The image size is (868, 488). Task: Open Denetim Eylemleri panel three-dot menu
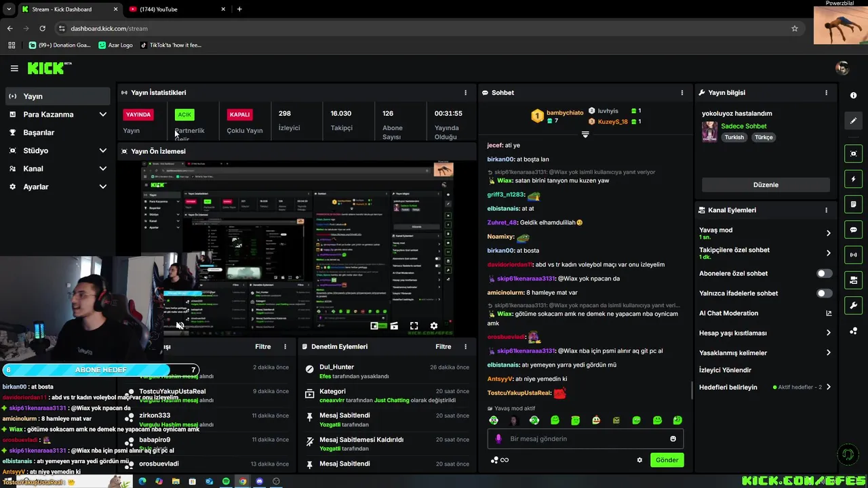click(465, 346)
